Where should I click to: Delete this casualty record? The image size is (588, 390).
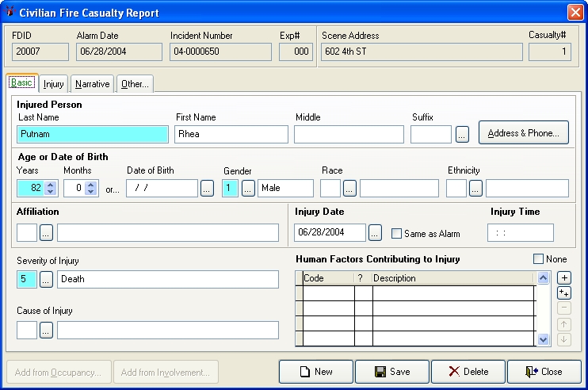pyautogui.click(x=468, y=372)
